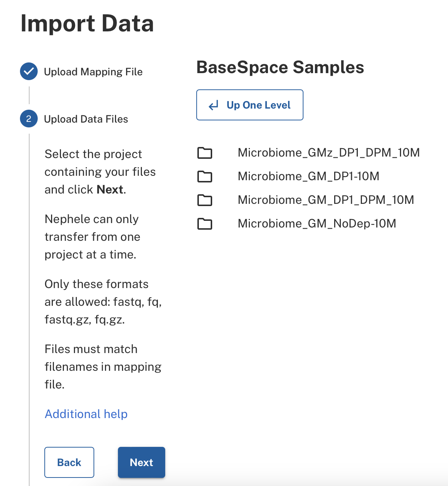Image resolution: width=448 pixels, height=486 pixels.
Task: Click the step 2 circle indicator
Action: point(29,119)
